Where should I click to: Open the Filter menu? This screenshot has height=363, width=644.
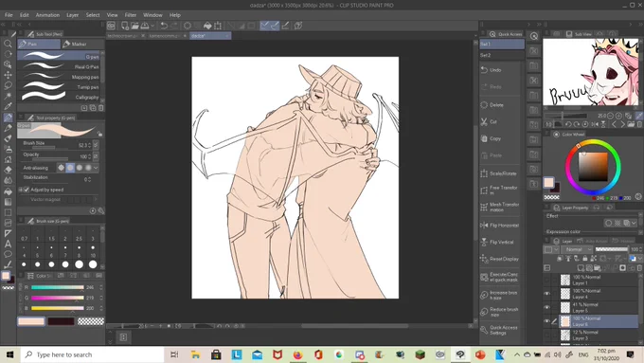coord(130,15)
